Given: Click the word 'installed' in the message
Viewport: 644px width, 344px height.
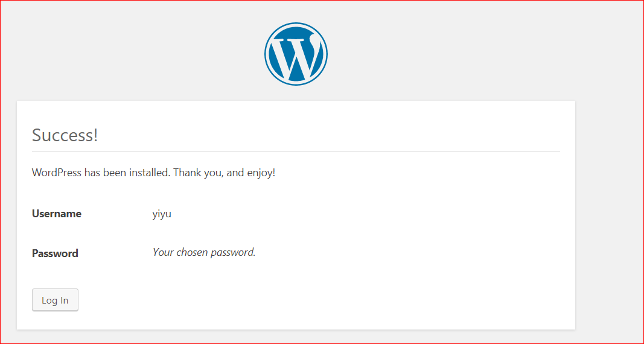Looking at the screenshot, I should pyautogui.click(x=150, y=173).
